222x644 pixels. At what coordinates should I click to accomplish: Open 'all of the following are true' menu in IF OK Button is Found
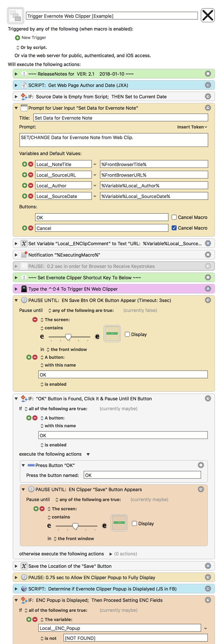tap(56, 409)
